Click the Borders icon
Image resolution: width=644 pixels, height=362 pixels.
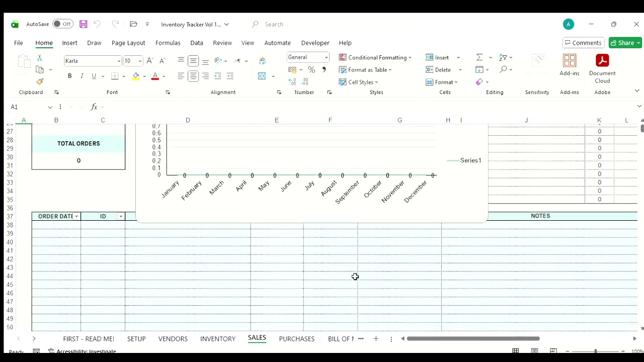tap(115, 76)
